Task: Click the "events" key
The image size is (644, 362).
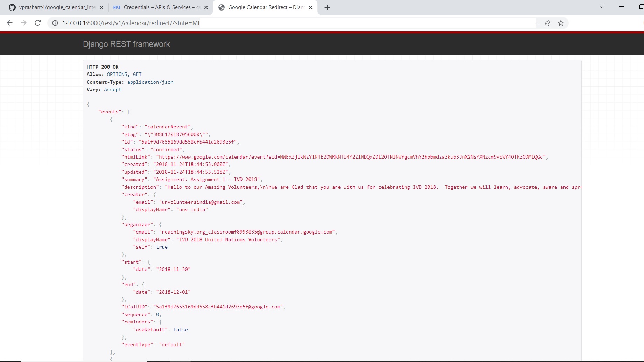Action: click(x=110, y=112)
